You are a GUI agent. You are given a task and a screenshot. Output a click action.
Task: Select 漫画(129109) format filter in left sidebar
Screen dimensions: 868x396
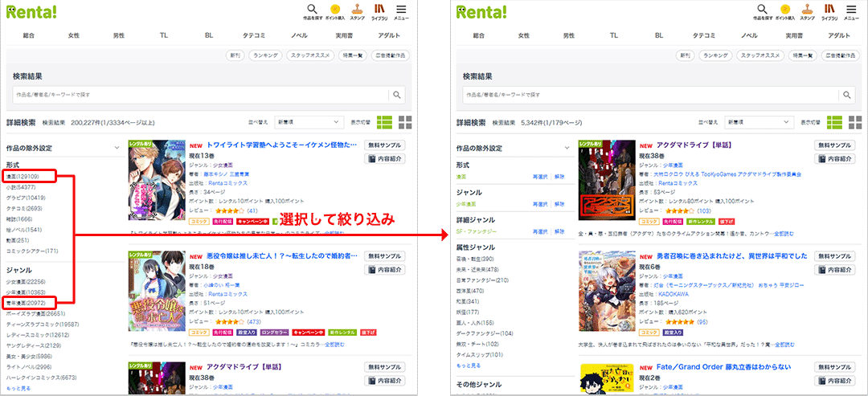(x=28, y=175)
